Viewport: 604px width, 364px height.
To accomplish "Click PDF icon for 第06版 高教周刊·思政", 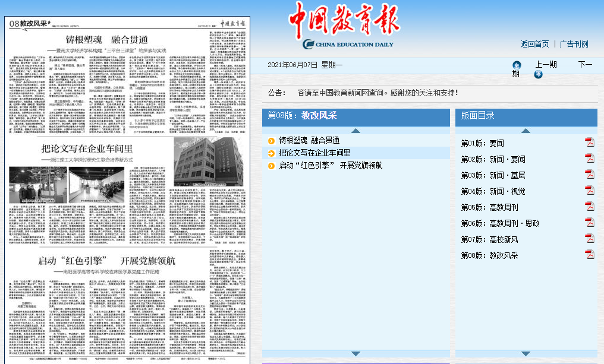I will 589,223.
